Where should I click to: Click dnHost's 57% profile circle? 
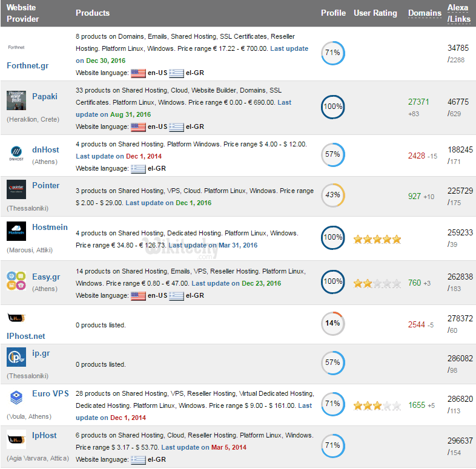coord(333,155)
